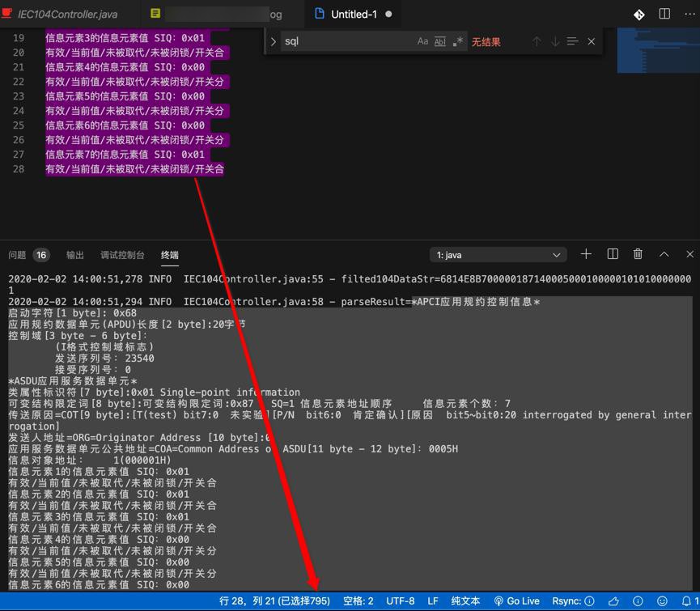Viewport: 700px width, 611px height.
Task: Open the '1: java' terminal selector dropdown
Action: point(498,255)
